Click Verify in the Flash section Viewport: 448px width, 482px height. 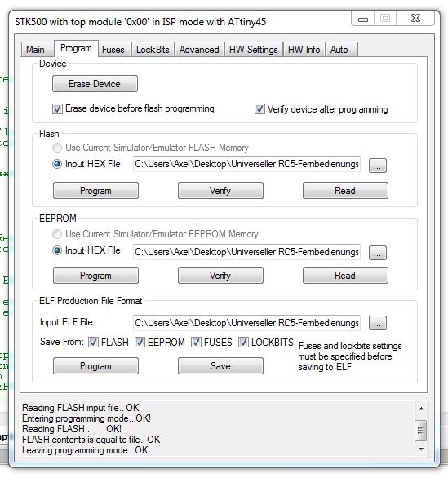[220, 191]
